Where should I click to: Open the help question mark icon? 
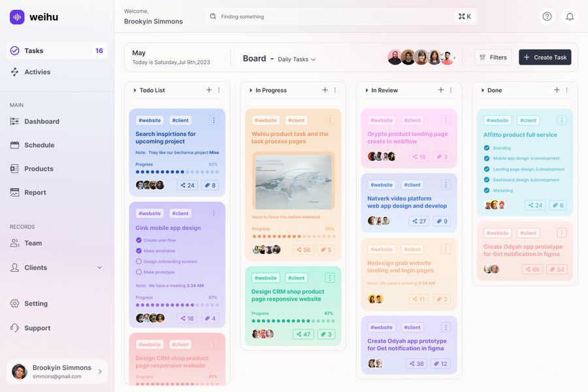coord(547,16)
